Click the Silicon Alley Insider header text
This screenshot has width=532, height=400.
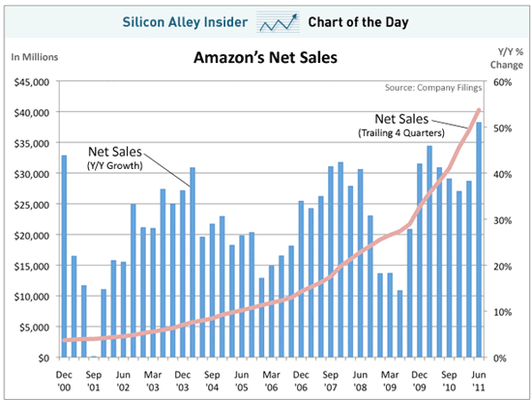pos(185,22)
